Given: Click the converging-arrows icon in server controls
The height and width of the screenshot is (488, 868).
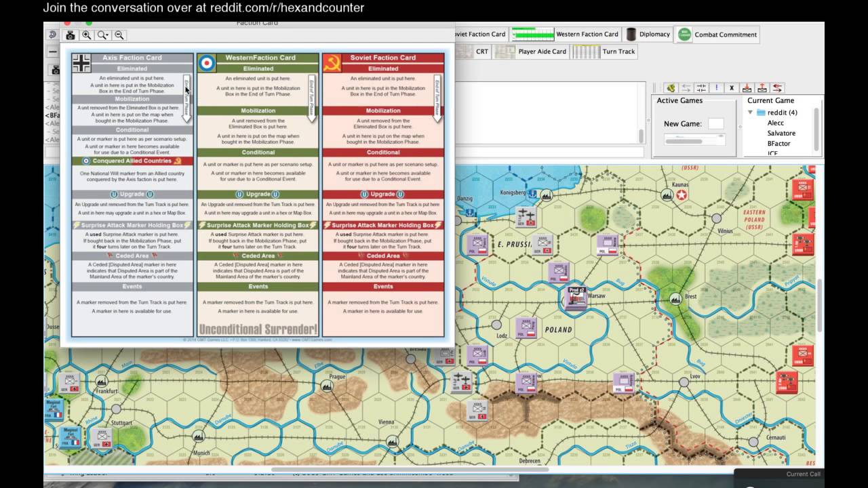Looking at the screenshot, I should click(x=701, y=88).
